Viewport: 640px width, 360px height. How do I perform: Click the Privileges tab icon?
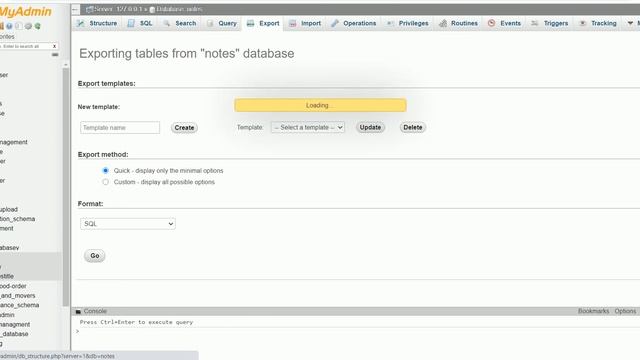tap(390, 23)
